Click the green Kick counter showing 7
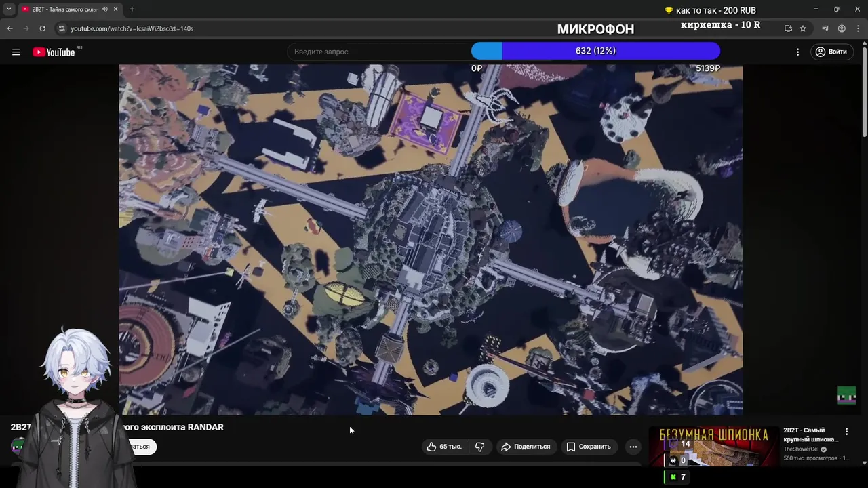 pos(677,477)
